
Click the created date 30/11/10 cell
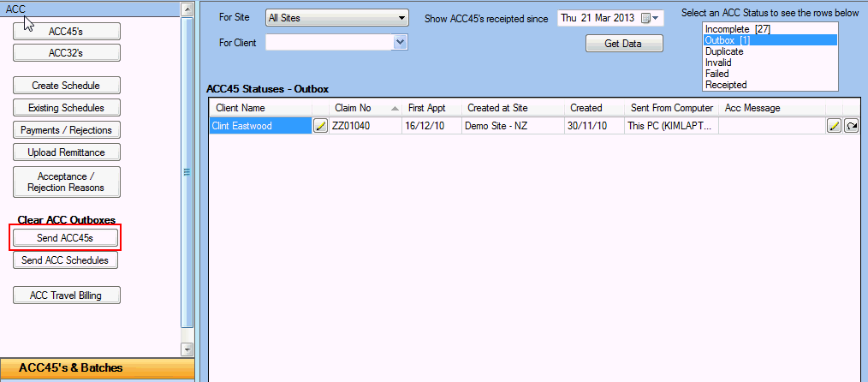[595, 126]
